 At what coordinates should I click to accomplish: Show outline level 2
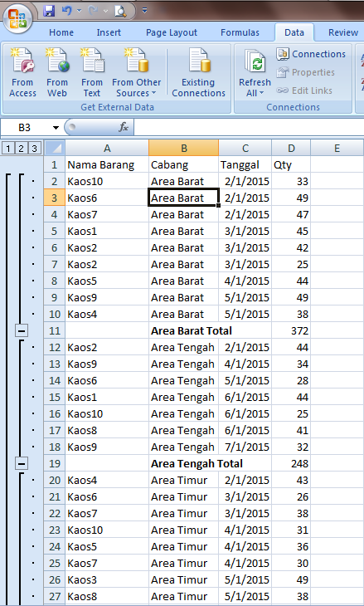pyautogui.click(x=22, y=148)
